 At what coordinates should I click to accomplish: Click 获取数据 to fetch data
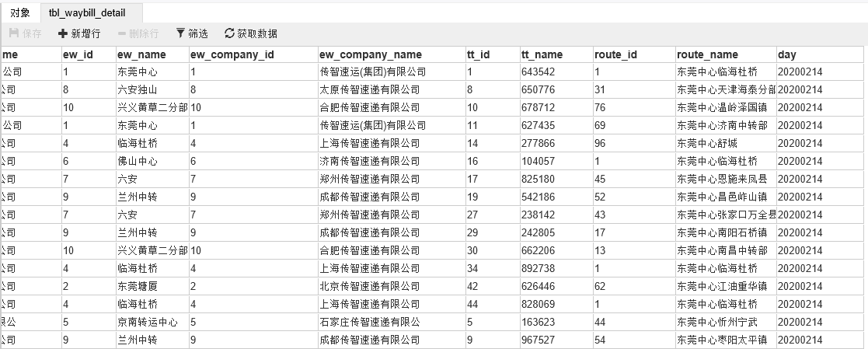coord(257,33)
